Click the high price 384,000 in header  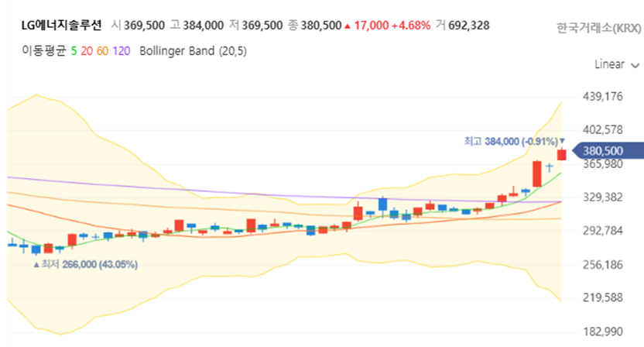[x=203, y=26]
